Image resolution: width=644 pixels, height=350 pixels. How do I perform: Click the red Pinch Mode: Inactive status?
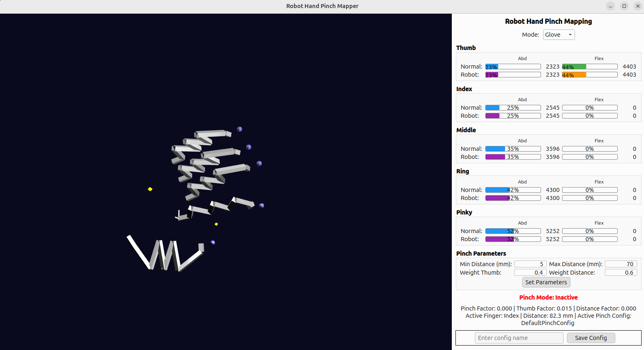click(548, 298)
